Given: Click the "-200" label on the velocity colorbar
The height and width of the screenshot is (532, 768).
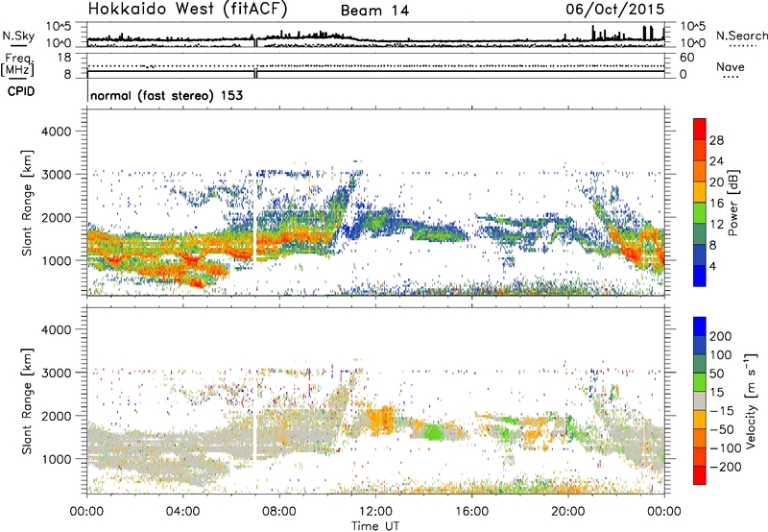Looking at the screenshot, I should tap(726, 467).
